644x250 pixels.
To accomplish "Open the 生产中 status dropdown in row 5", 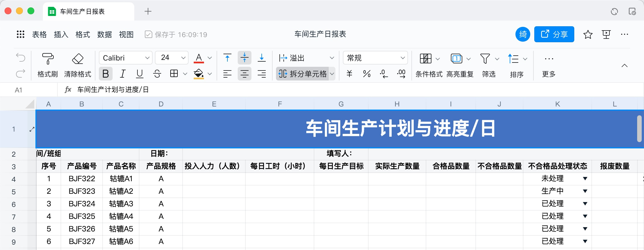I will [585, 191].
